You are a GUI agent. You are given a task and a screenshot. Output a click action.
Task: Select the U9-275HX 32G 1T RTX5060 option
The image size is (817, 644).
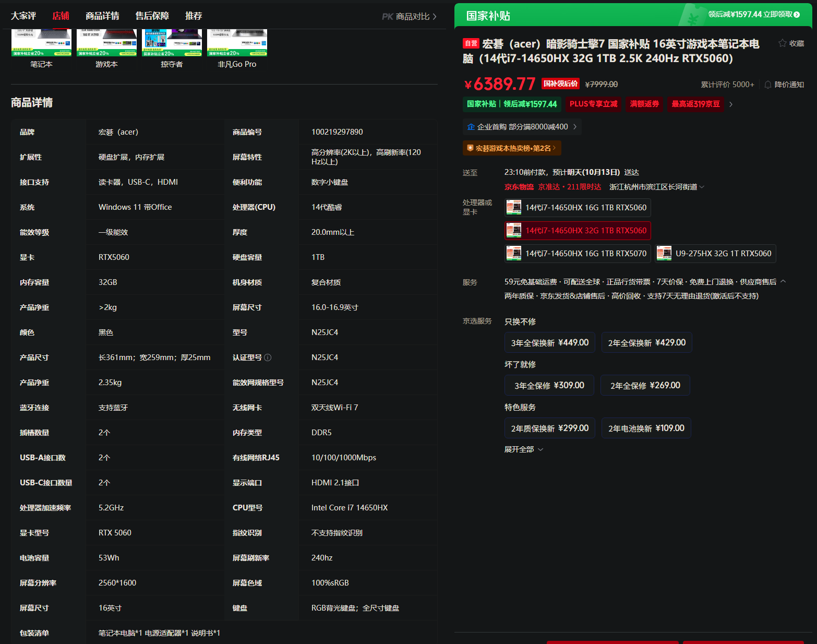pos(716,254)
